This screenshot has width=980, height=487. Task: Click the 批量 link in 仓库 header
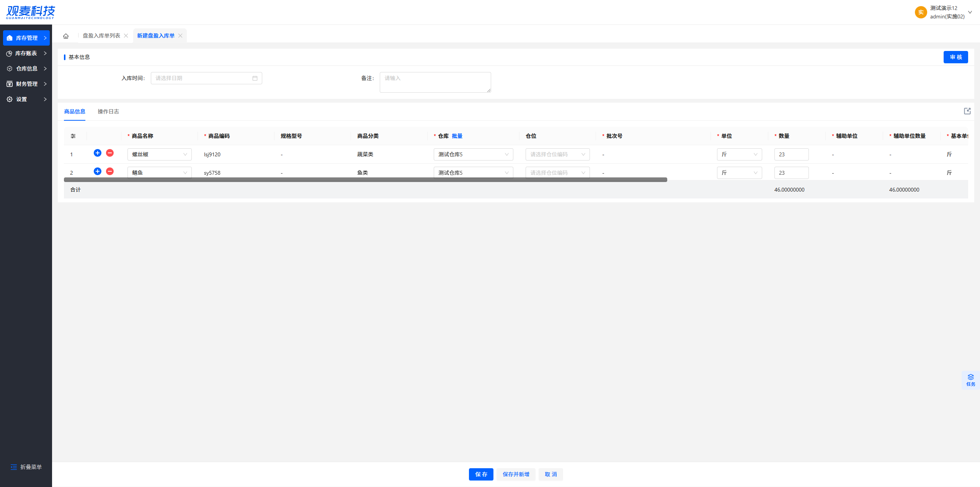point(457,136)
